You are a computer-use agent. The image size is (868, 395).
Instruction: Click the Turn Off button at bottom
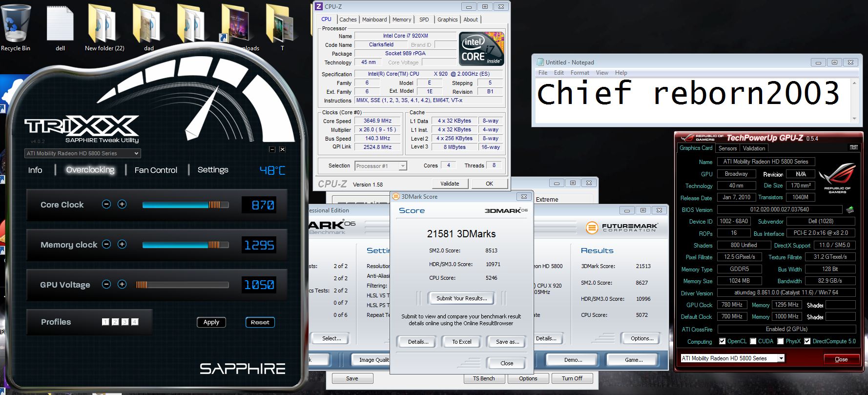pos(572,378)
